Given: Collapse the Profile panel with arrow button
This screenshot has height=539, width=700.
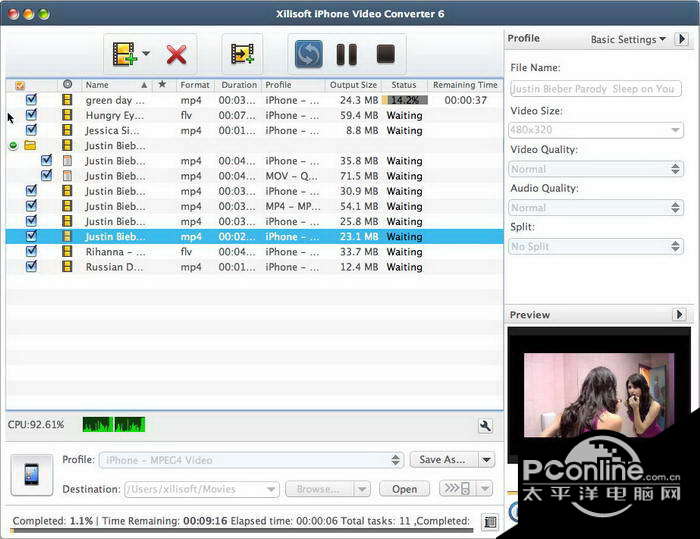Looking at the screenshot, I should point(681,39).
